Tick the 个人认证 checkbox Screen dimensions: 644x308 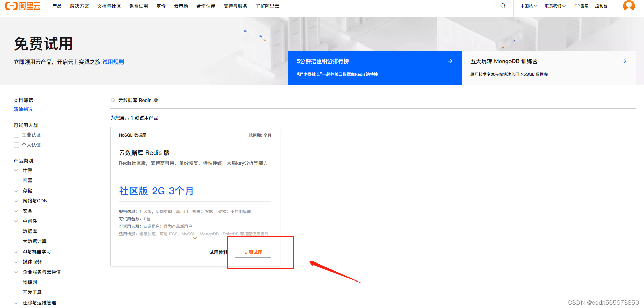(16, 145)
